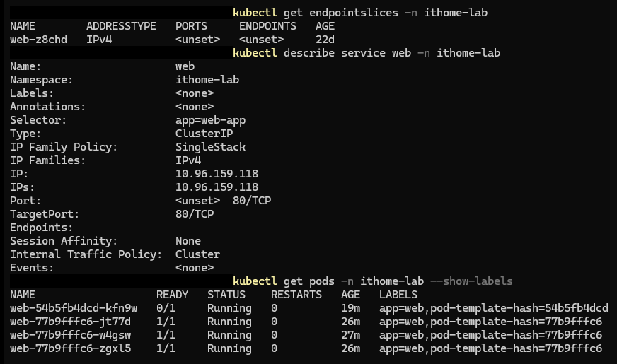Click the Internal Traffic Policy Cluster value
Image resolution: width=617 pixels, height=364 pixels.
pos(197,254)
